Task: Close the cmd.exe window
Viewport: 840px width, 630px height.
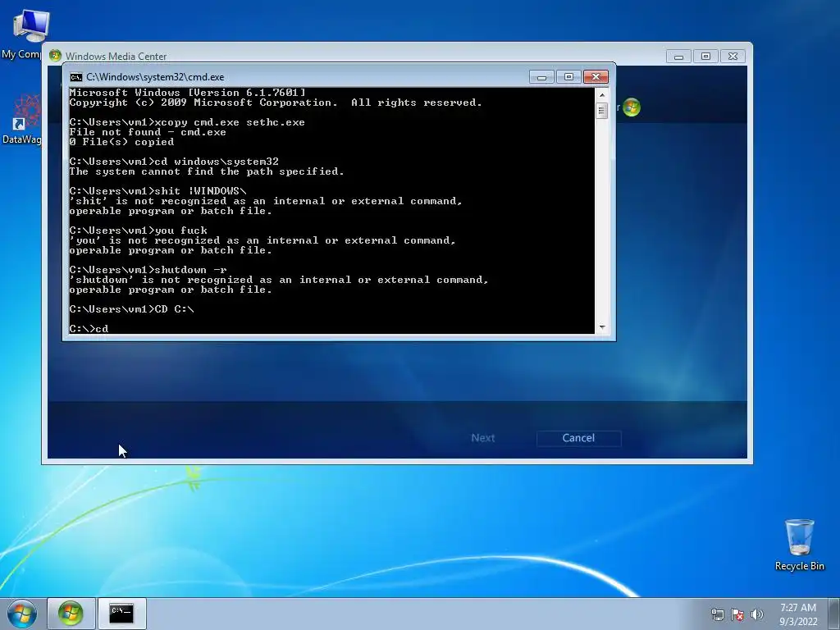Action: point(596,77)
